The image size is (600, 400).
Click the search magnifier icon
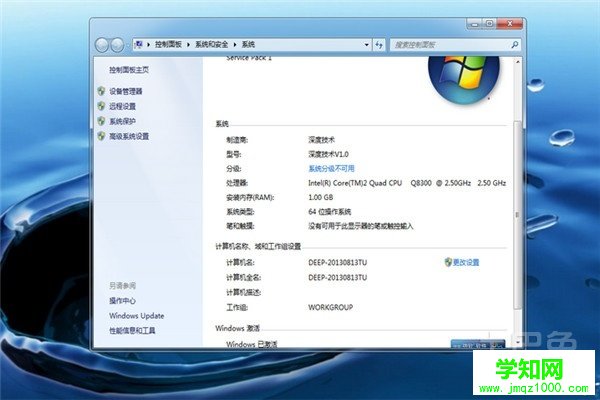[515, 45]
